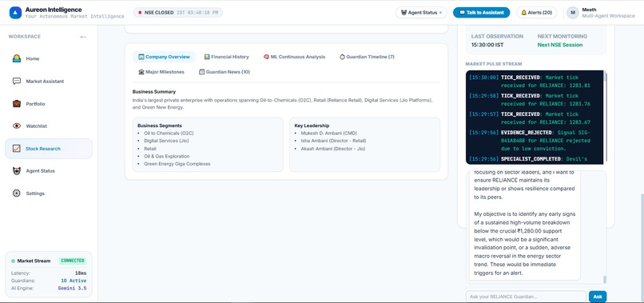Viewport: 644px width, 303px height.
Task: Click the Oil & Gas Exploration item
Action: [x=167, y=156]
